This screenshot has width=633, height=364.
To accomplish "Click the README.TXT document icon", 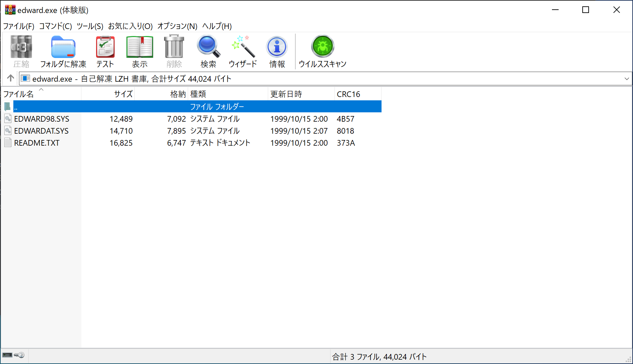I will point(8,143).
